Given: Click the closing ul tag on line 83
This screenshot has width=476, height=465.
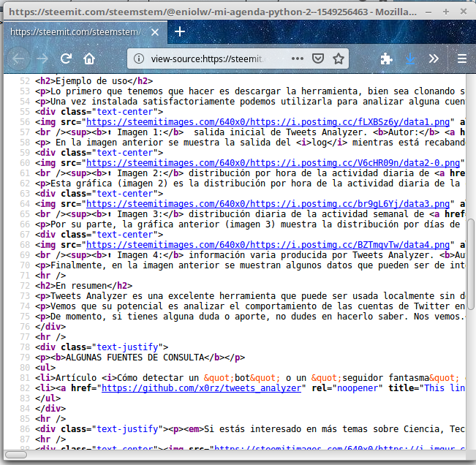Looking at the screenshot, I should coord(48,398).
